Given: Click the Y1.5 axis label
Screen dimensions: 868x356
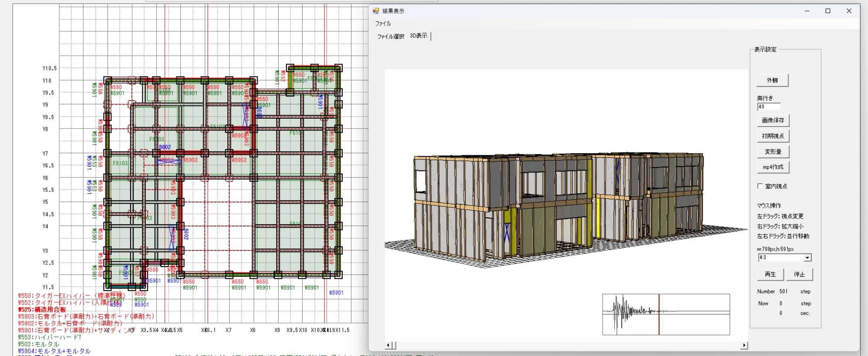Looking at the screenshot, I should (x=48, y=287).
